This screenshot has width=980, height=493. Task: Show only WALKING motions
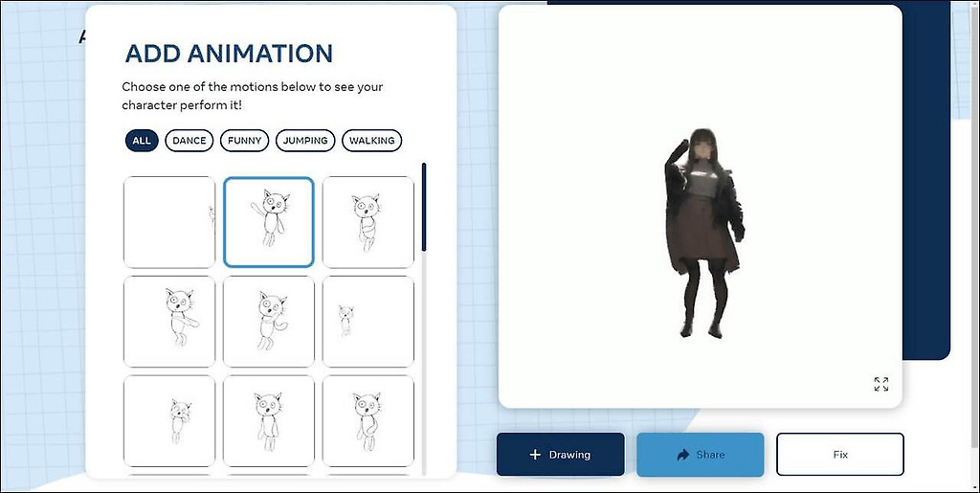[372, 141]
